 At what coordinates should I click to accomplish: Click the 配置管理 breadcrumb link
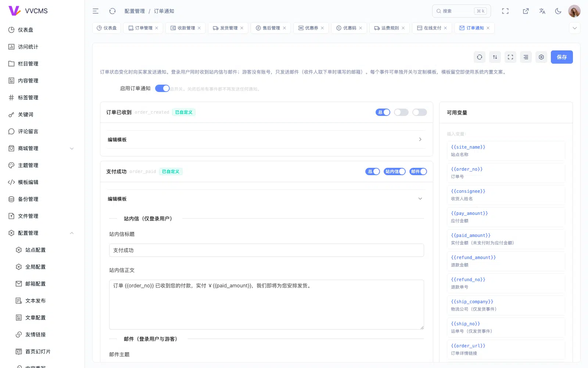pyautogui.click(x=135, y=11)
